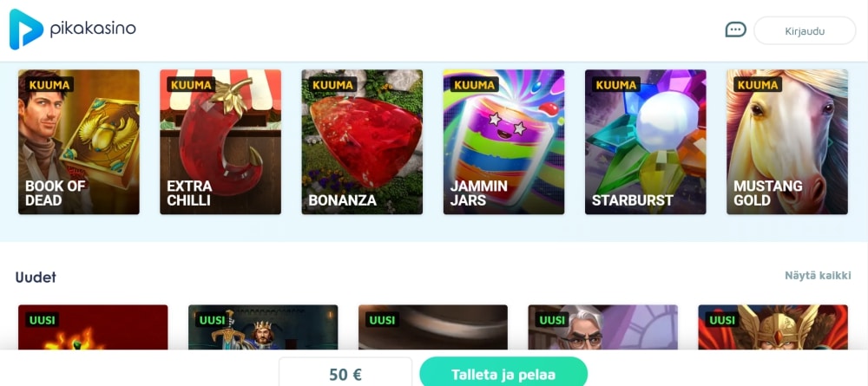Open the Book of Dead game tile
The width and height of the screenshot is (868, 386).
click(x=79, y=141)
